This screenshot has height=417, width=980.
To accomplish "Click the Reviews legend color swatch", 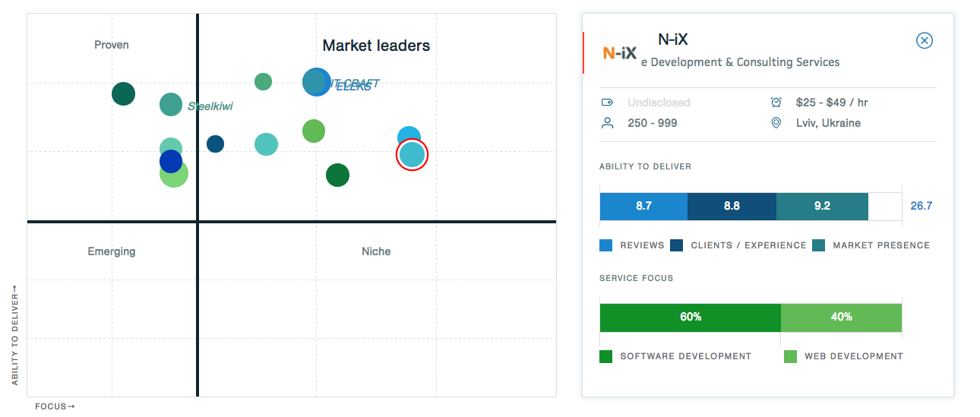I will 606,245.
